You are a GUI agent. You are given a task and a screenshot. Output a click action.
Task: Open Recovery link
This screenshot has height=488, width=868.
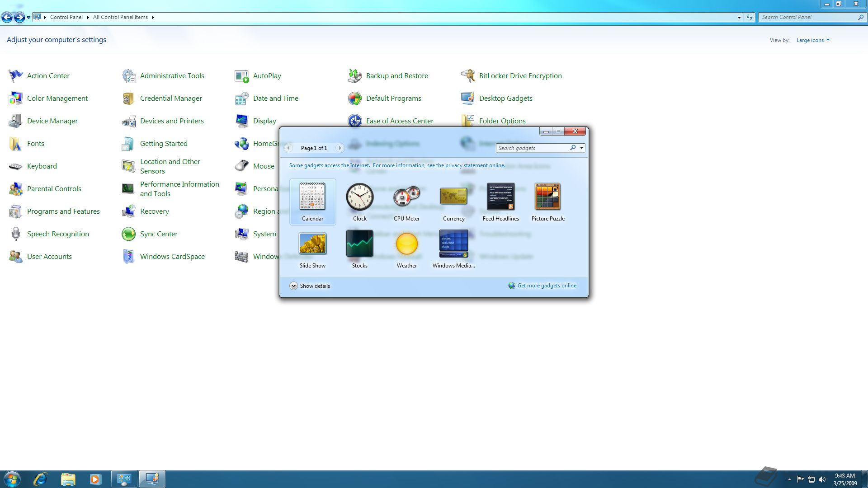coord(155,211)
